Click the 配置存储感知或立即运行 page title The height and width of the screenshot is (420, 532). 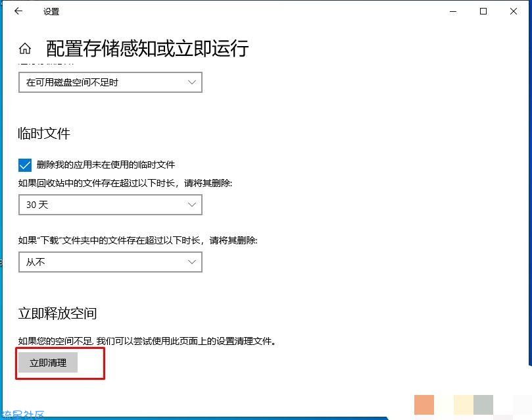point(147,48)
